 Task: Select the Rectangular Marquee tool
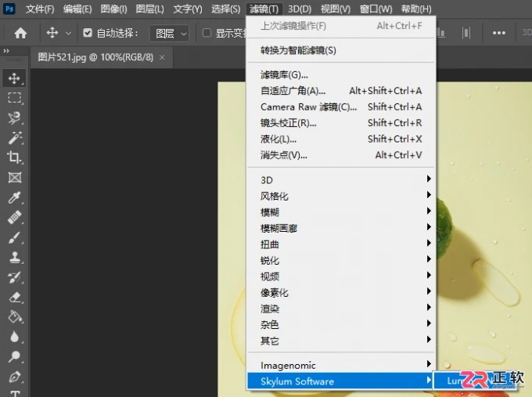click(14, 98)
